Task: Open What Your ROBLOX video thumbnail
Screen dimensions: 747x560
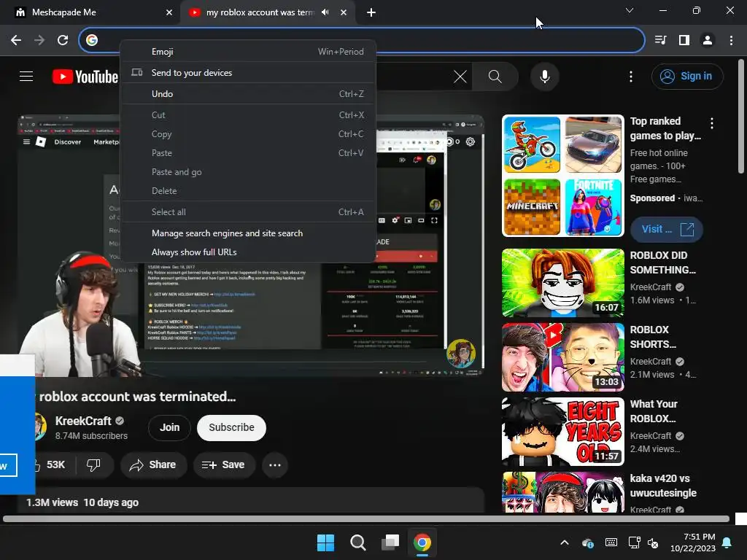Action: 562,432
